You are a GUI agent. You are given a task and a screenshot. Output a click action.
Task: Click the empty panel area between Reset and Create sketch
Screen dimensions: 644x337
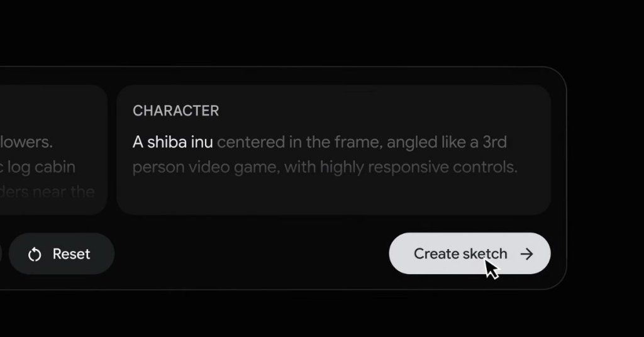coord(252,253)
